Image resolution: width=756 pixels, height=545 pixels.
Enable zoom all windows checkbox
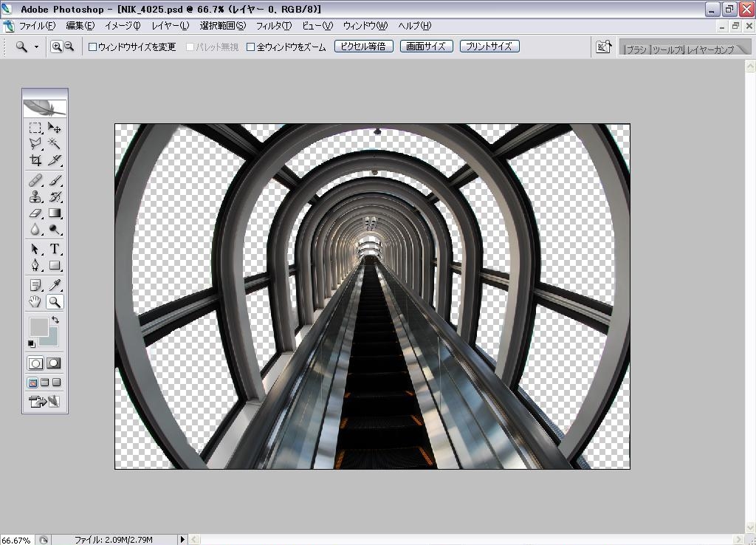pos(251,47)
